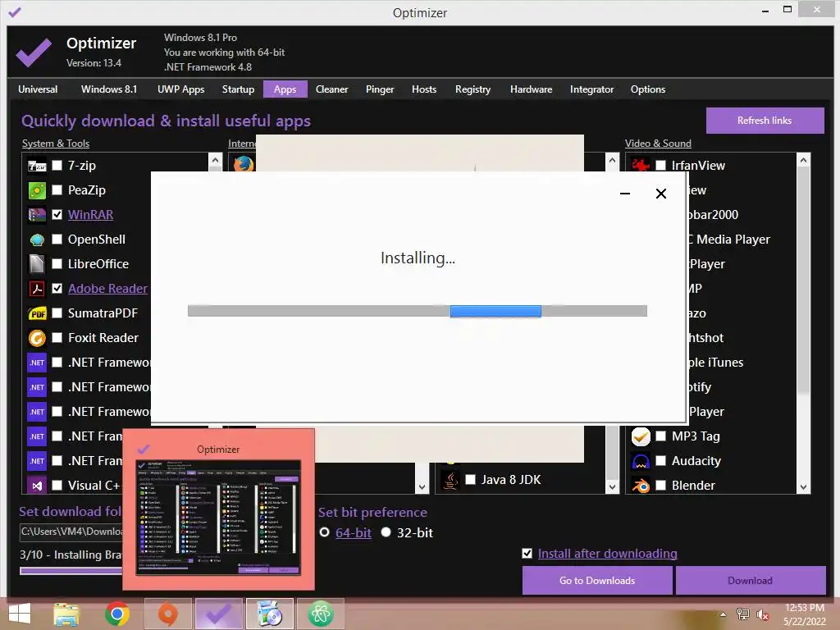The image size is (840, 630).
Task: Click the Blender app icon
Action: pyautogui.click(x=641, y=486)
